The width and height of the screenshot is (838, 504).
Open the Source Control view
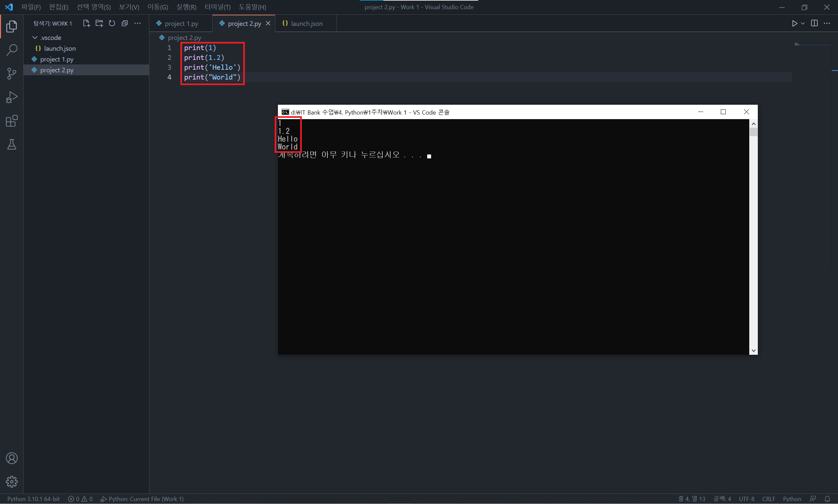11,73
